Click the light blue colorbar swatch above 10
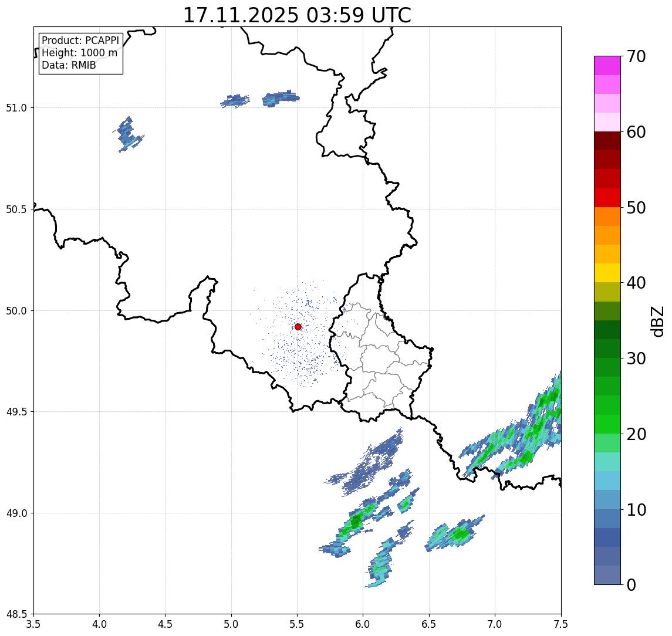The image size is (672, 636). tap(607, 500)
